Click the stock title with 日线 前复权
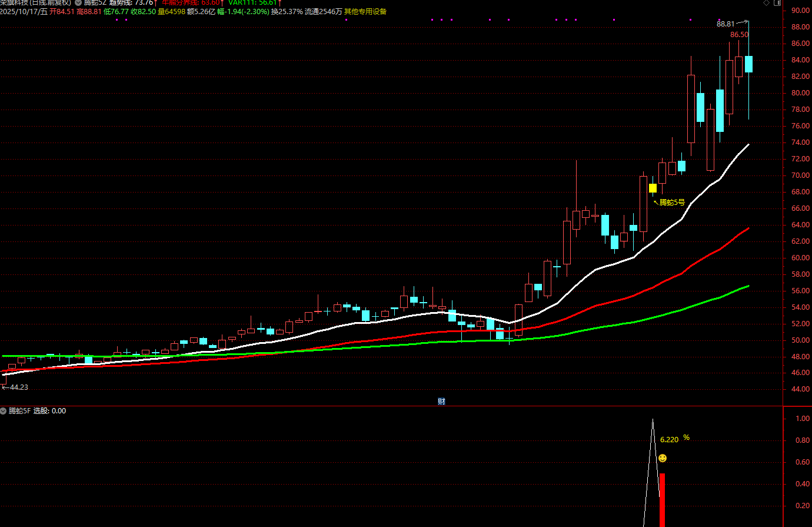Viewport: 812px width, 527px height. click(35, 2)
